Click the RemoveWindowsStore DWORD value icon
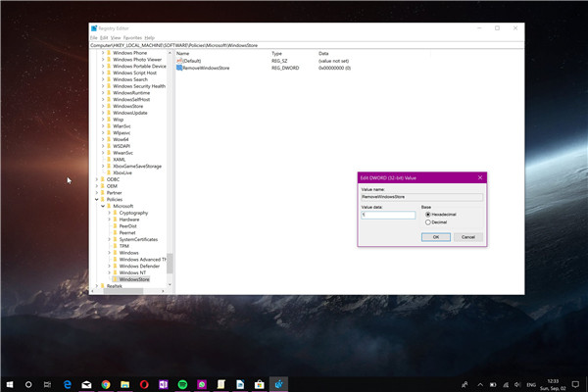This screenshot has height=392, width=588. coord(179,69)
